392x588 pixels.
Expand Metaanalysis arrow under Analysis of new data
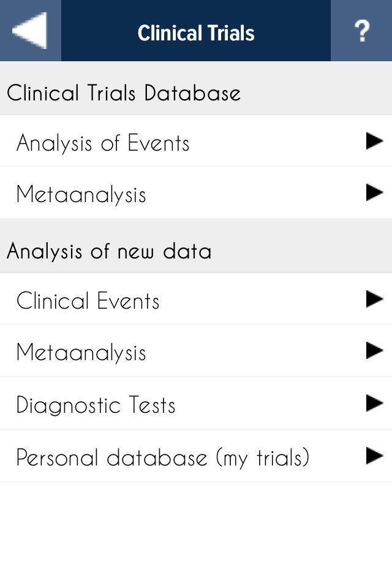coord(374,350)
